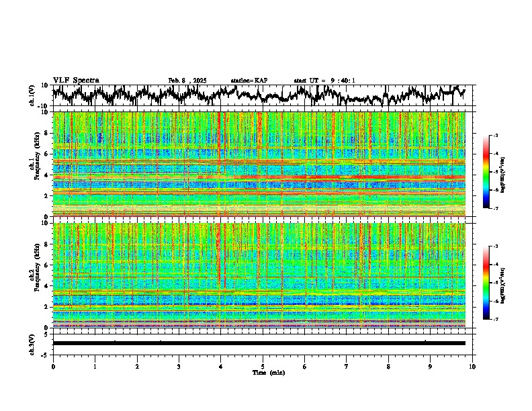Click the "3" tick on the Time axis

click(179, 367)
